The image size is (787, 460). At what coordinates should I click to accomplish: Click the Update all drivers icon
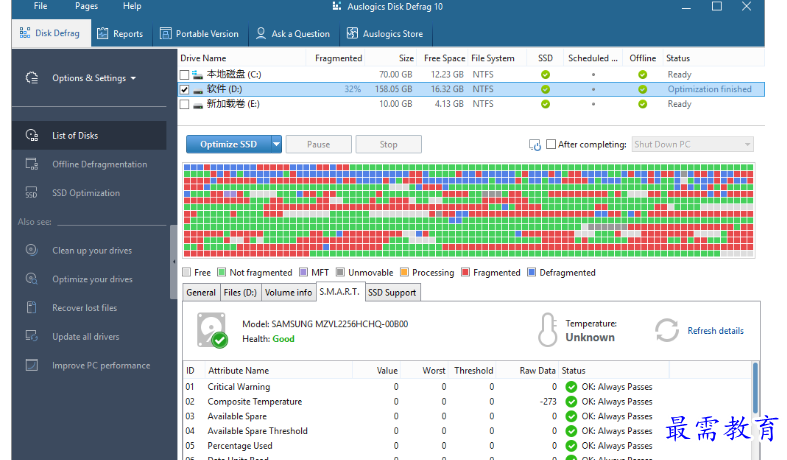coord(32,336)
